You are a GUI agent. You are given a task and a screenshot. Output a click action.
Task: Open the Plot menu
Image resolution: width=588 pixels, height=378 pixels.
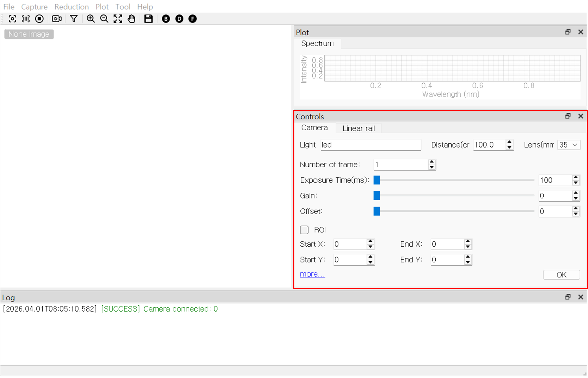[x=102, y=7]
